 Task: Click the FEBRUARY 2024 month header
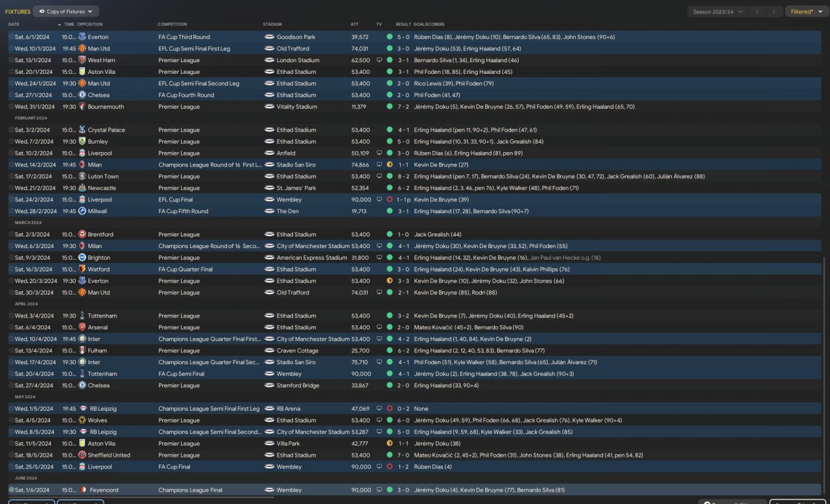(31, 119)
